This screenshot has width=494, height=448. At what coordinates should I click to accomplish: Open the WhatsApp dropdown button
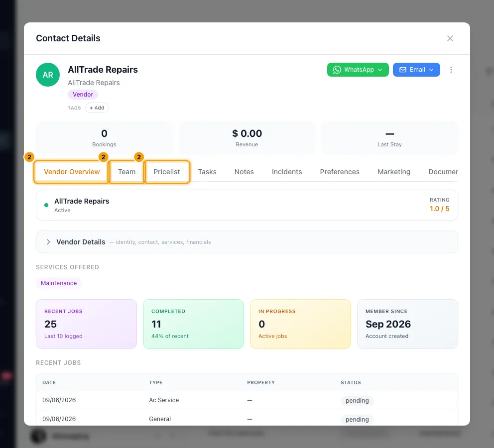(358, 70)
